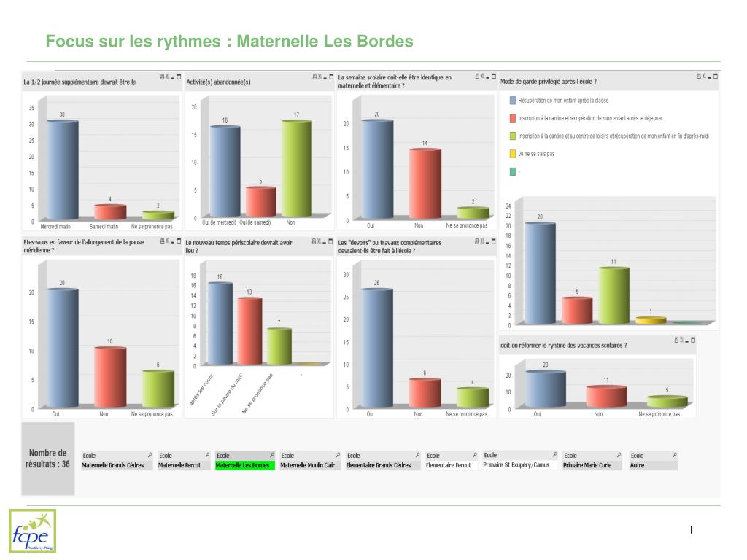The image size is (747, 560).
Task: Click blue legend swatch 'Récupération de mon enfant après la classe'
Action: point(513,101)
